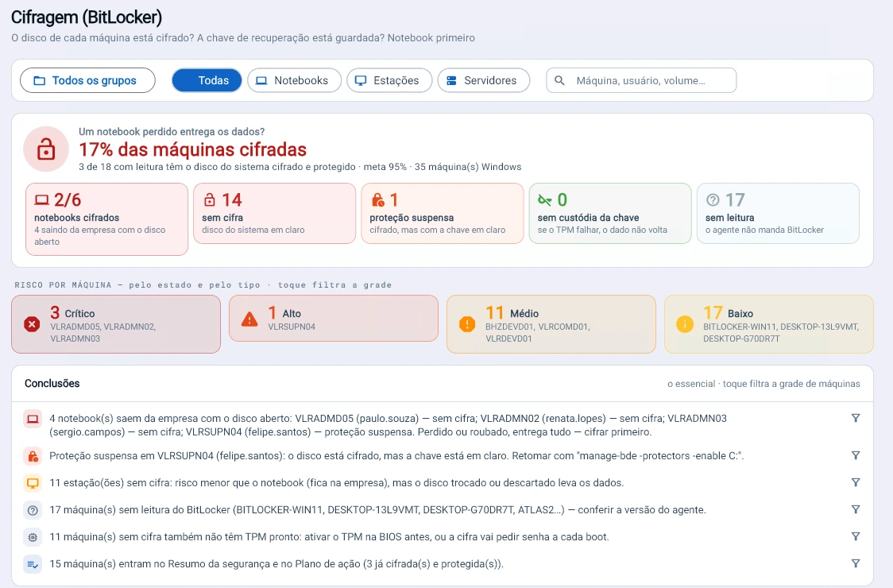
Task: Click the proteção suspensa stat card
Action: [443, 213]
